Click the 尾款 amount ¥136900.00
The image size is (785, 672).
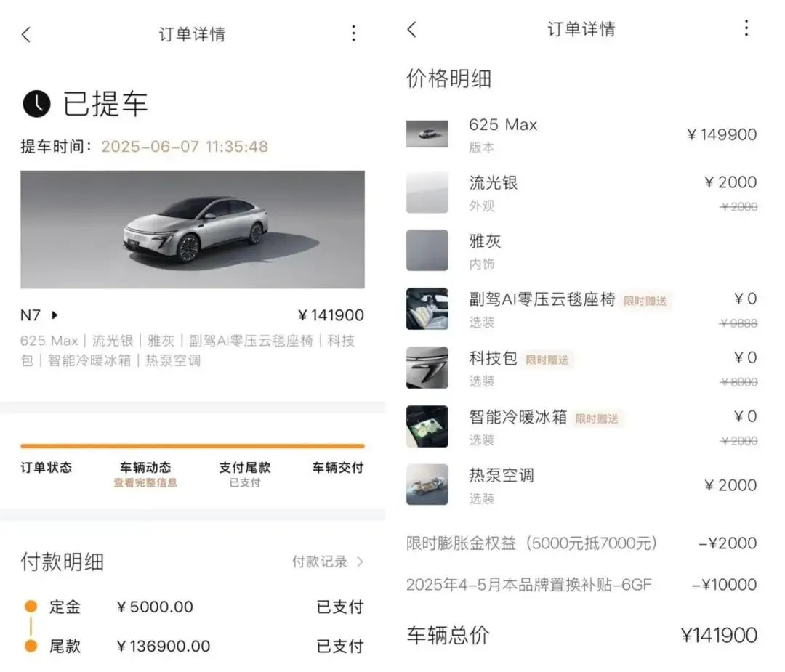[x=163, y=646]
